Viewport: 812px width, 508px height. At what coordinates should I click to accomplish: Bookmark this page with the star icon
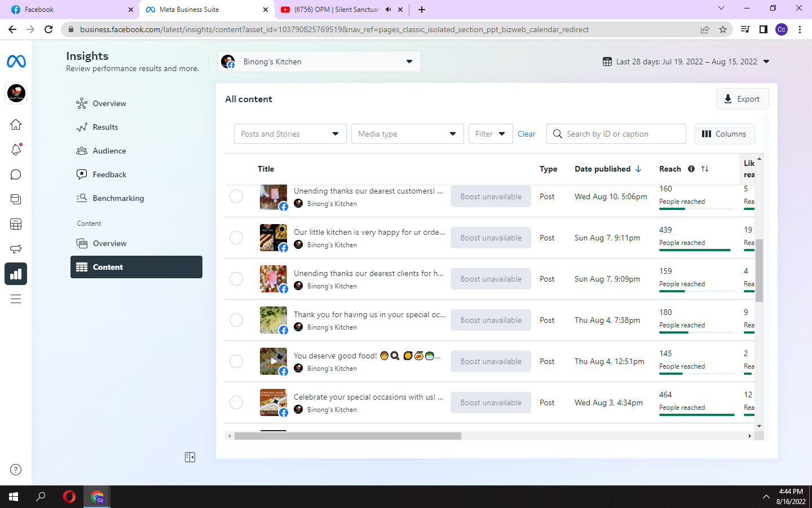(723, 29)
